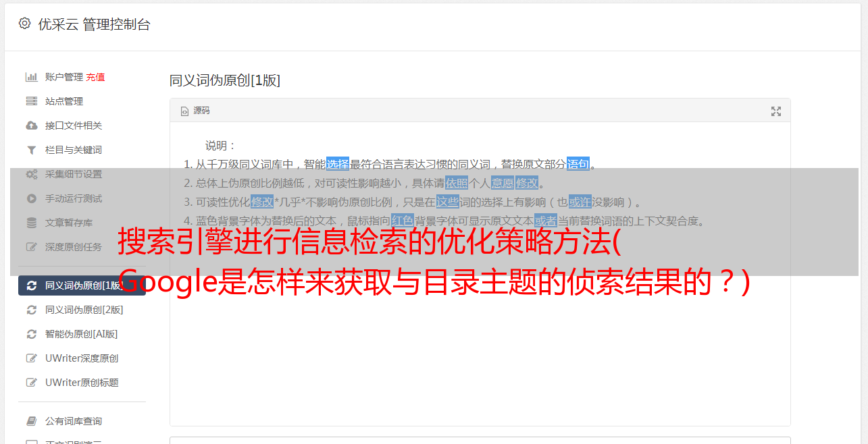Viewport: 868px width, 444px height.
Task: Open 账户管理 bar chart icon
Action: (31, 77)
